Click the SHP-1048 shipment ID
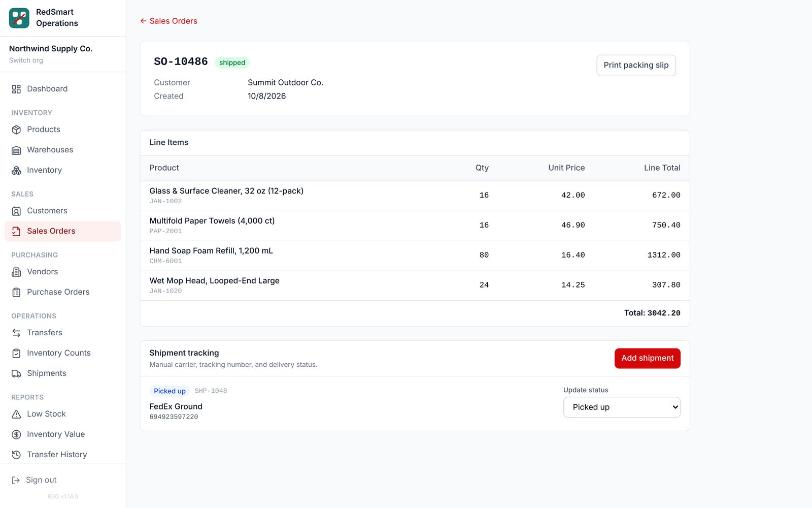Screen dimensions: 812x508 point(211,391)
